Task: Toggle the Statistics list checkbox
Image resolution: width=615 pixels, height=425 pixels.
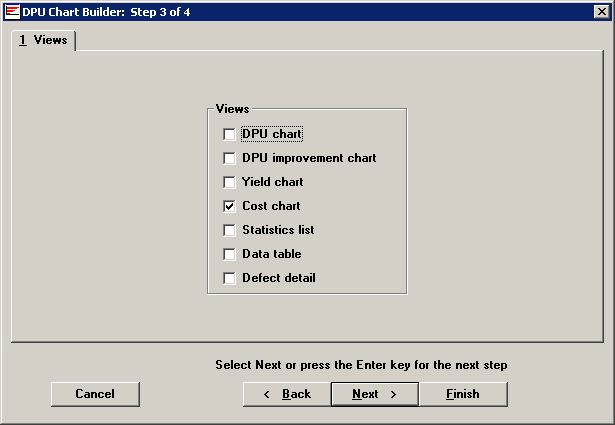Action: (230, 230)
